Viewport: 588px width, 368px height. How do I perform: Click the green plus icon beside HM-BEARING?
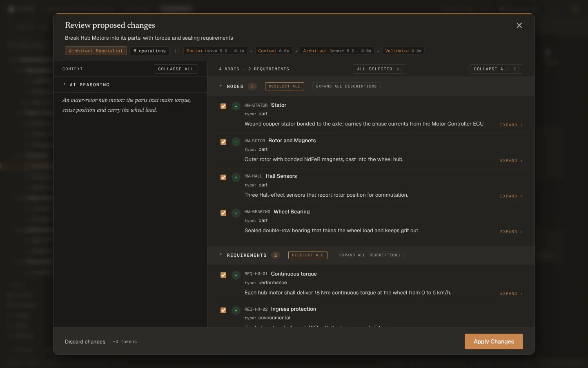point(236,213)
